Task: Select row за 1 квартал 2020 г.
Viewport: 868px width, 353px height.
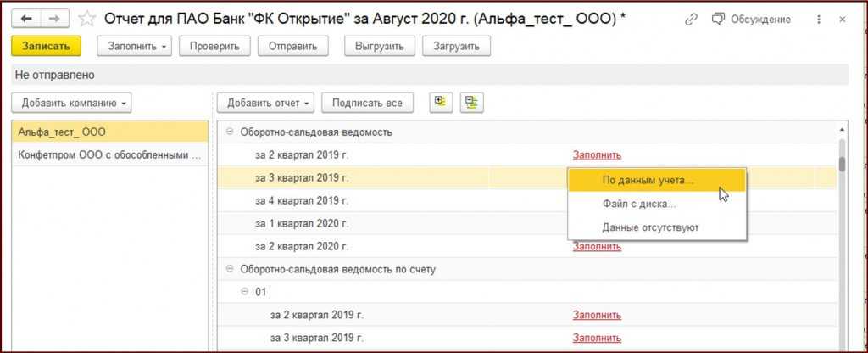Action: click(528, 224)
